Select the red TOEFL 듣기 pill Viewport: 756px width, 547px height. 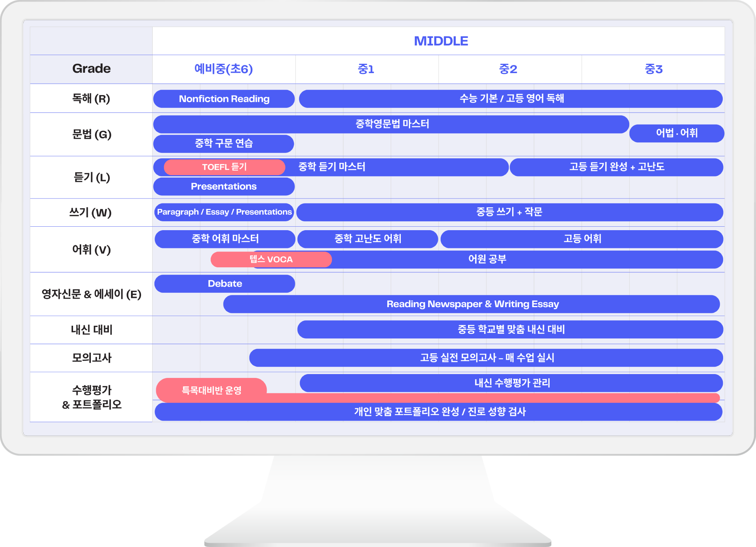click(x=224, y=167)
